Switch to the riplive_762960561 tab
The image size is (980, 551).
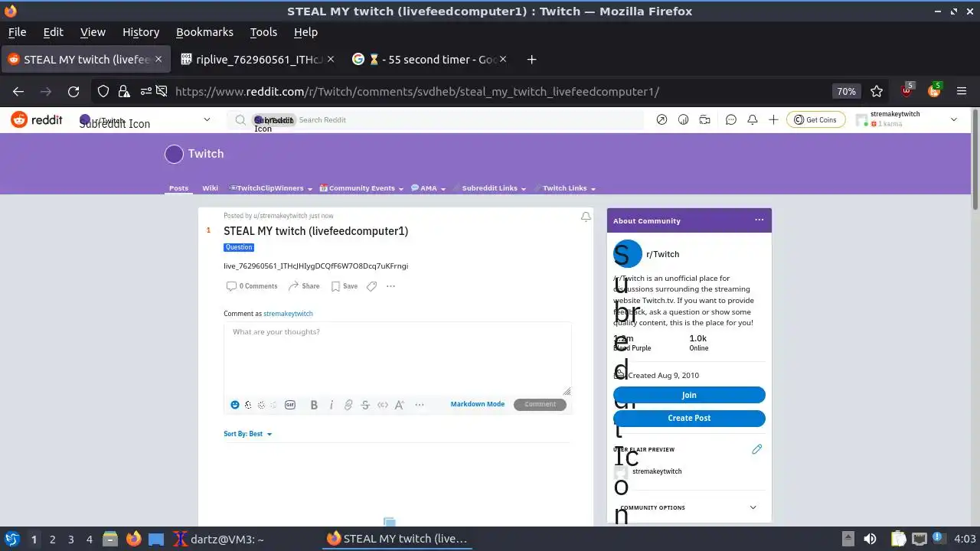[257, 59]
